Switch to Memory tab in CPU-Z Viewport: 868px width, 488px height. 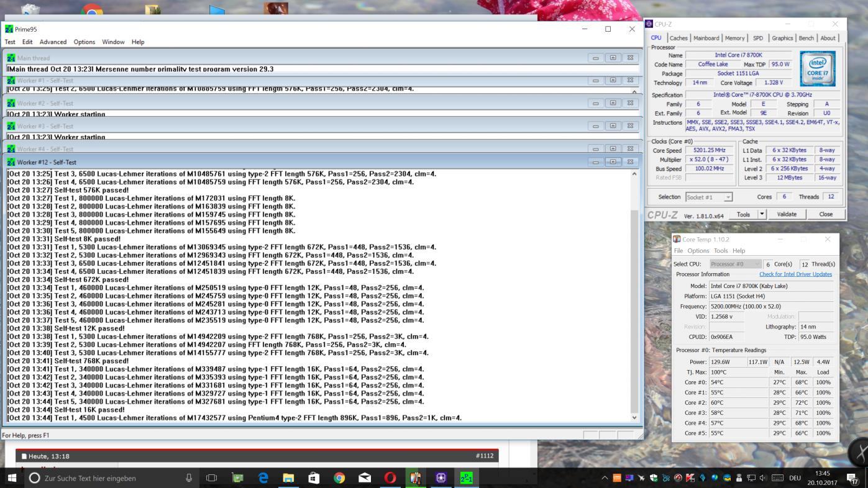734,38
